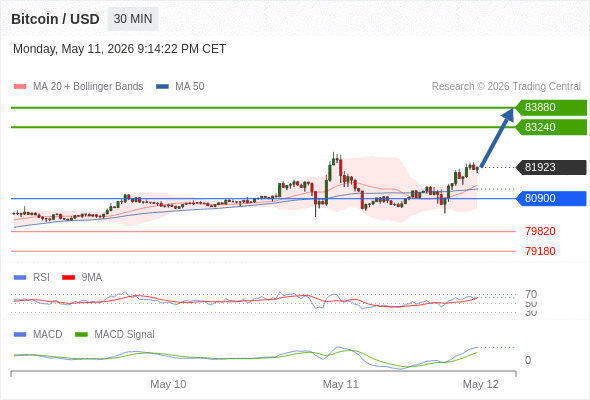Click the RSI 70 level label
Image resolution: width=590 pixels, height=400 pixels.
pos(531,294)
